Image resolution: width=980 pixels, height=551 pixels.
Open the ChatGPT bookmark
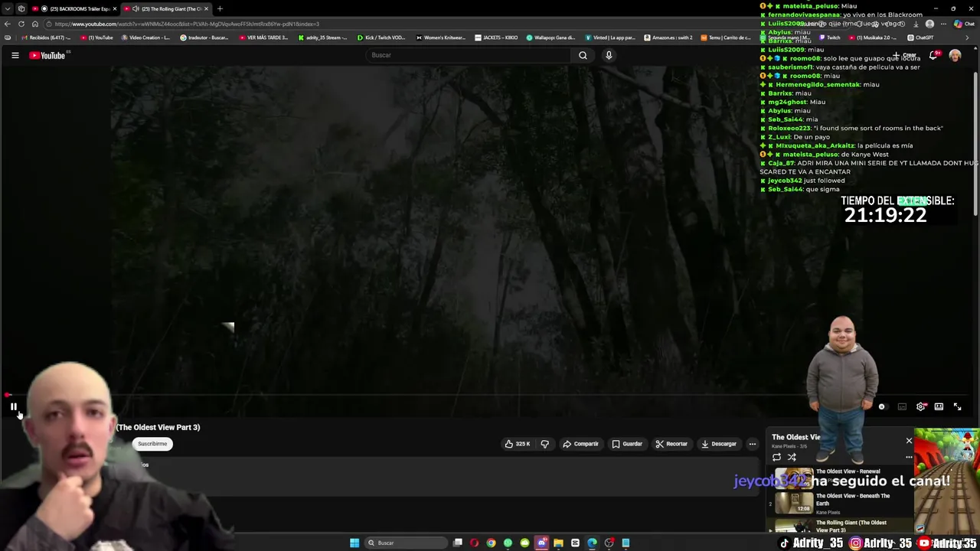coord(920,37)
